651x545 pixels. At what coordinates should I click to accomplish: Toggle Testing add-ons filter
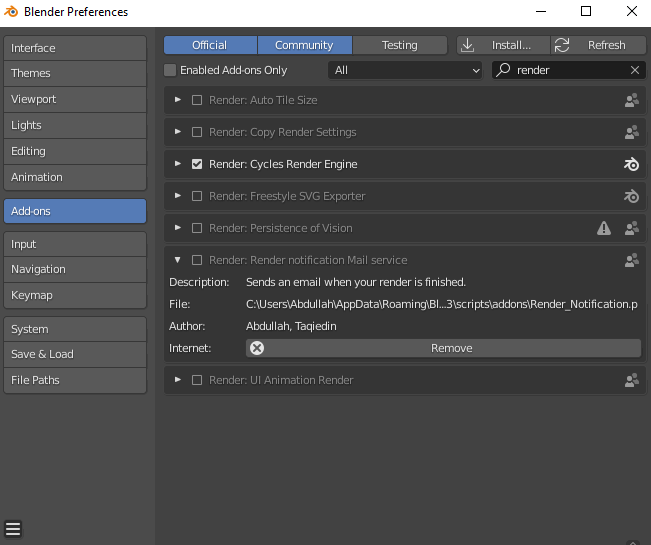pos(400,45)
